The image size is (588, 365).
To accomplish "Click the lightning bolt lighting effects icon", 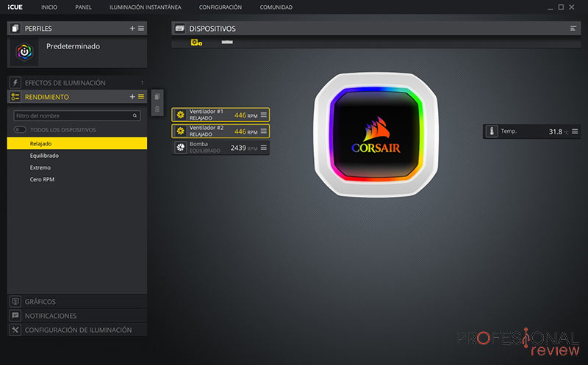I will 15,83.
